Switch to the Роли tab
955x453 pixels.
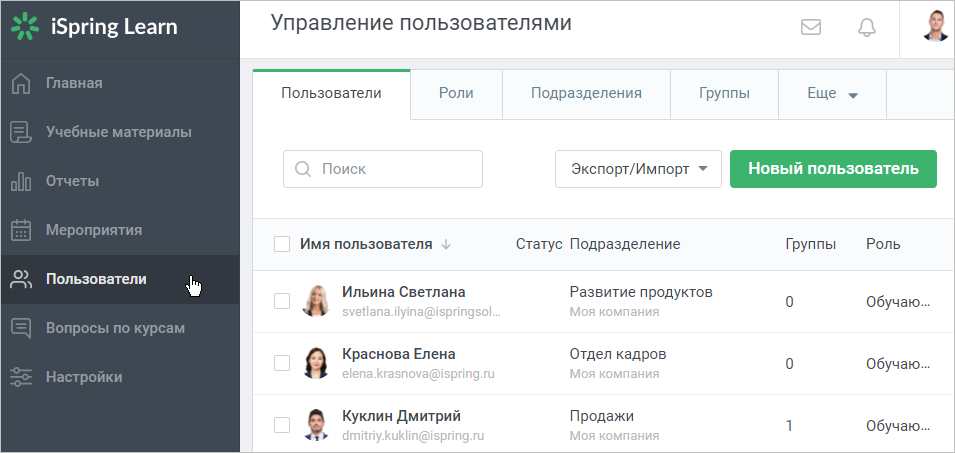456,94
